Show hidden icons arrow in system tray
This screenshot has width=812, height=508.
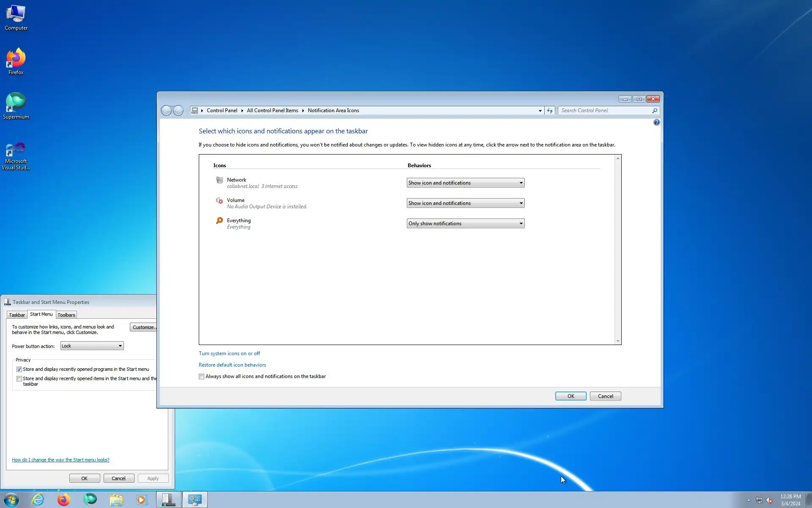tap(749, 500)
